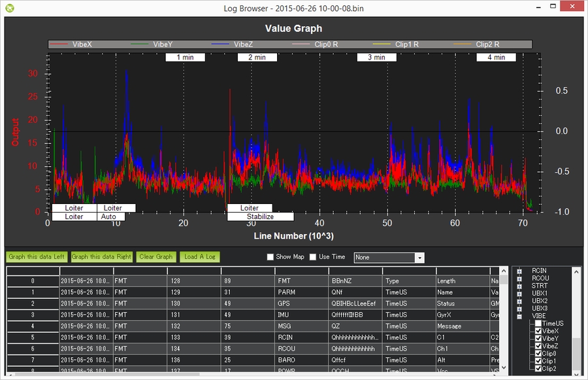This screenshot has width=588, height=380.
Task: Enable the TimeUS checkbox under VIBE
Action: [538, 324]
